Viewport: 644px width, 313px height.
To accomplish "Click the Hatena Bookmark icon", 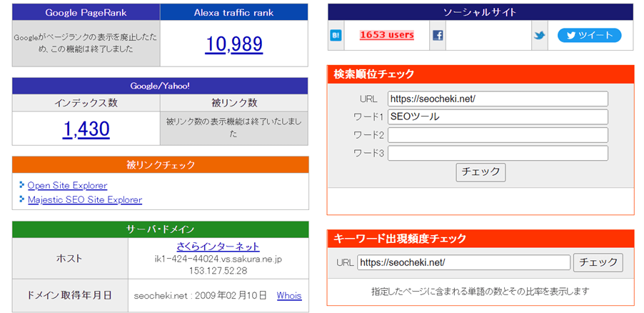I will [336, 35].
